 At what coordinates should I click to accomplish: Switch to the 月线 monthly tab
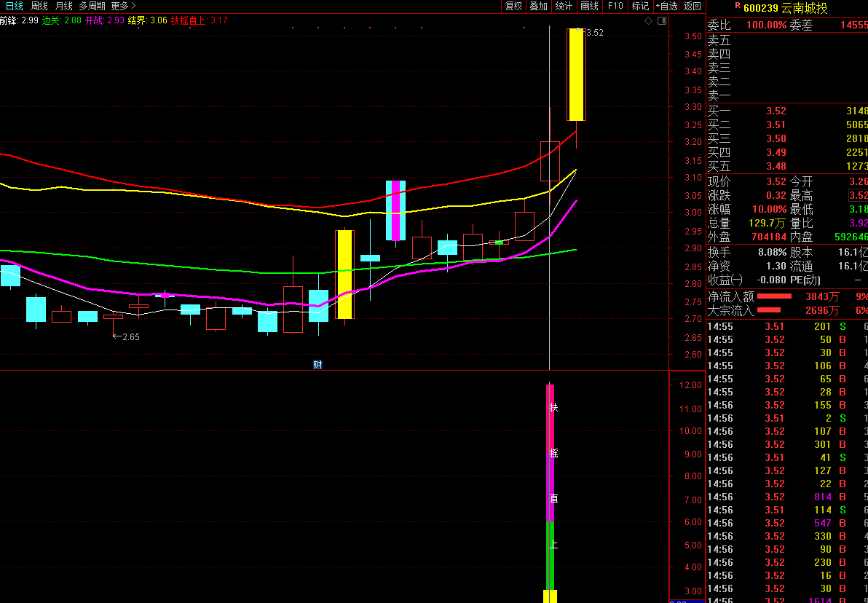[x=64, y=6]
